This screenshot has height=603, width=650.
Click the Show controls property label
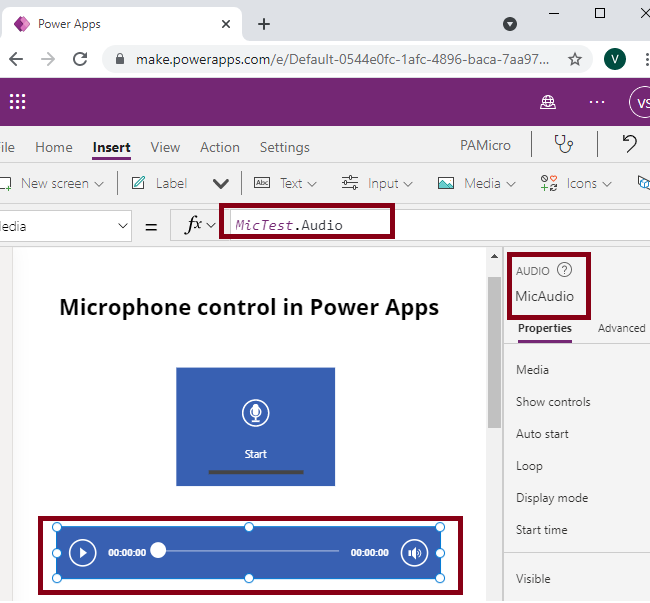[x=553, y=402]
